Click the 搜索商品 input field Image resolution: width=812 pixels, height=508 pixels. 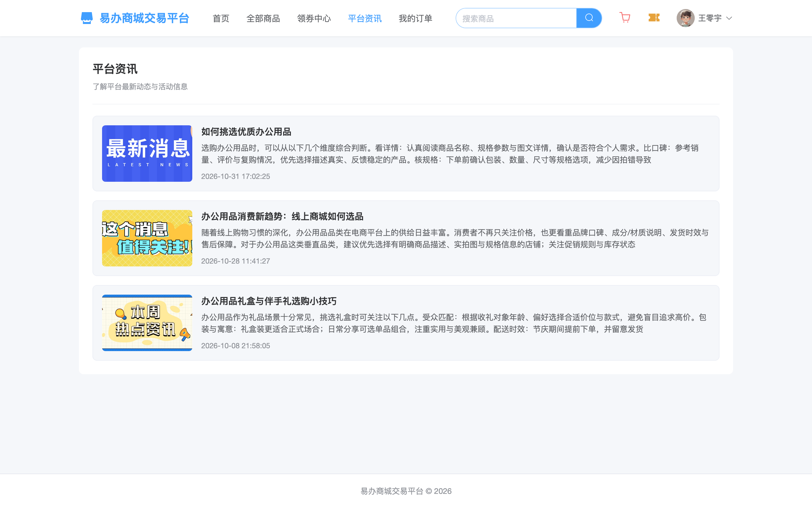tap(516, 18)
